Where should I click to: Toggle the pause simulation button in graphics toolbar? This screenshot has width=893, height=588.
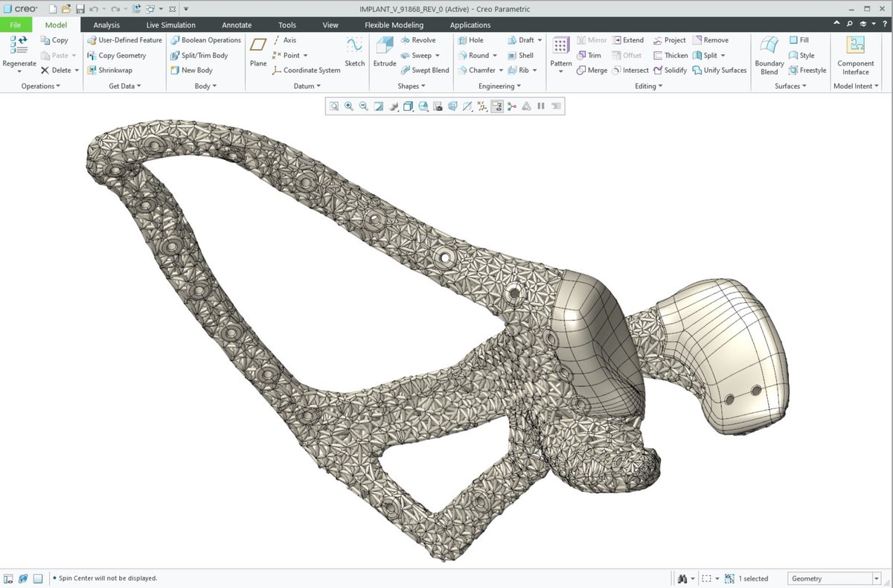tap(541, 106)
